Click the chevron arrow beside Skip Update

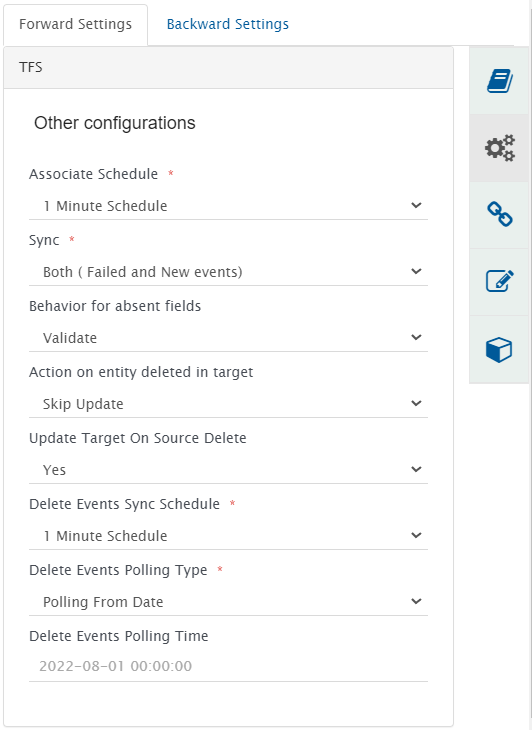(417, 403)
